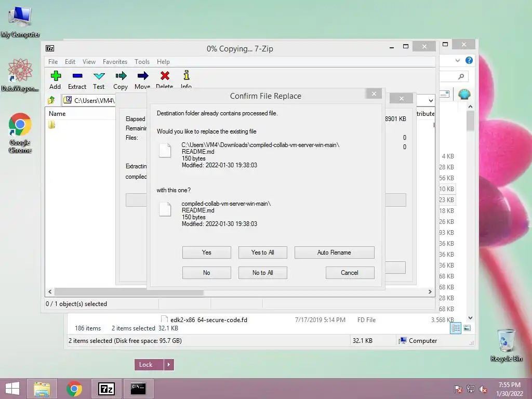
Task: Click the muted volume tray icon
Action: coord(483,389)
